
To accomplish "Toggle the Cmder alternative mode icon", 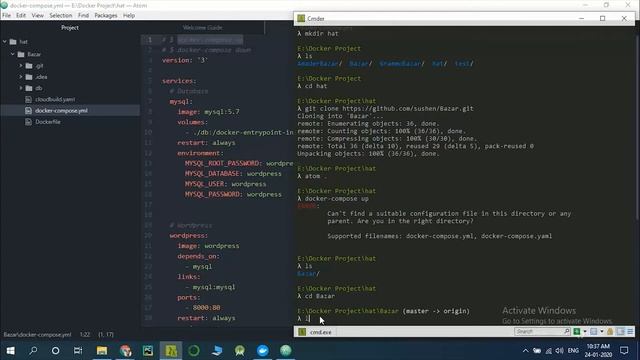I will click(620, 331).
